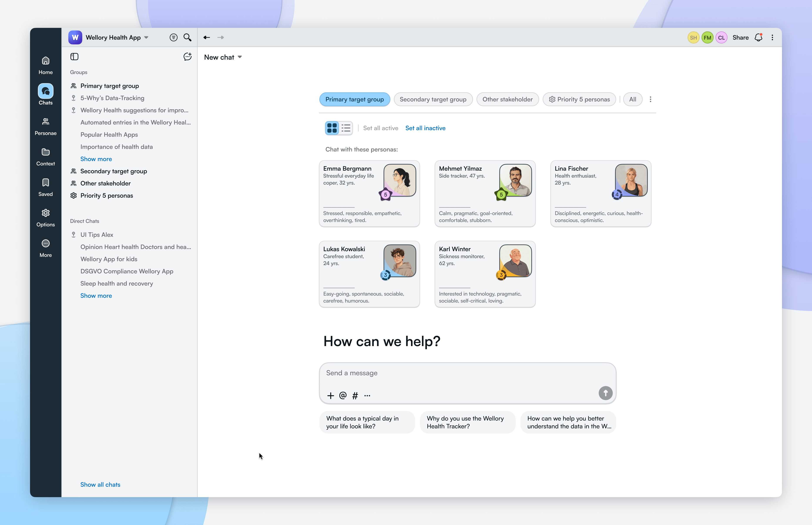Image resolution: width=812 pixels, height=525 pixels.
Task: Insert a hashtag with the # icon
Action: [x=355, y=395]
